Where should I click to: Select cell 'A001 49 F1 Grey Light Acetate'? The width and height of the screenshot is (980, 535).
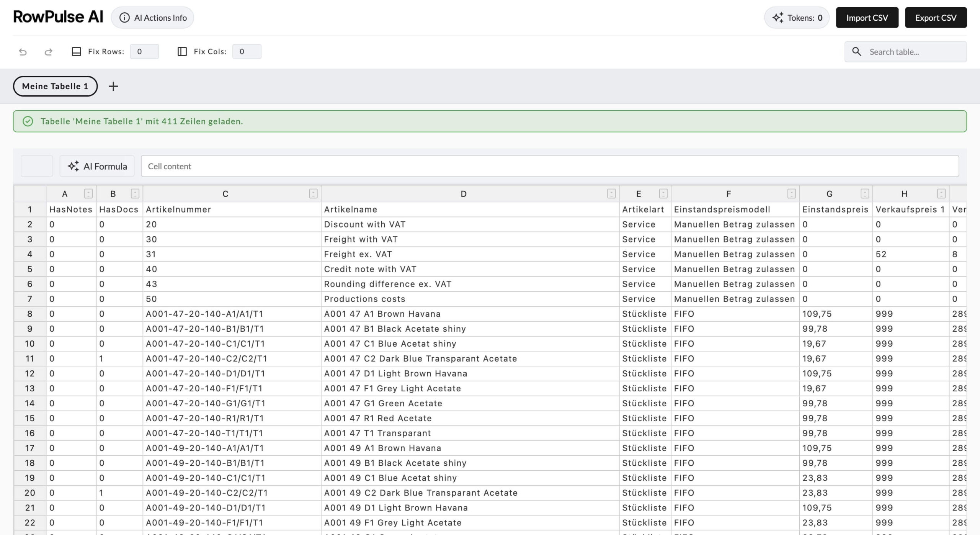coord(470,523)
